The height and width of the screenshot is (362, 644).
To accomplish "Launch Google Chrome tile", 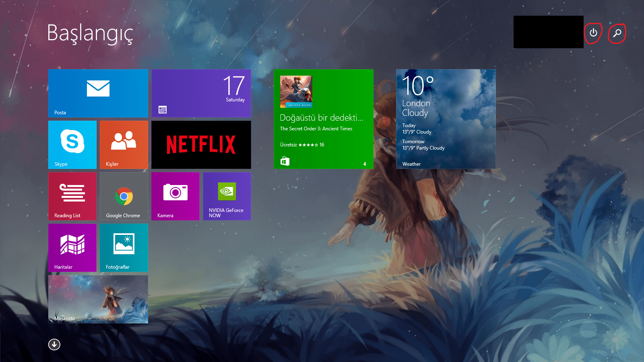I will click(x=124, y=196).
